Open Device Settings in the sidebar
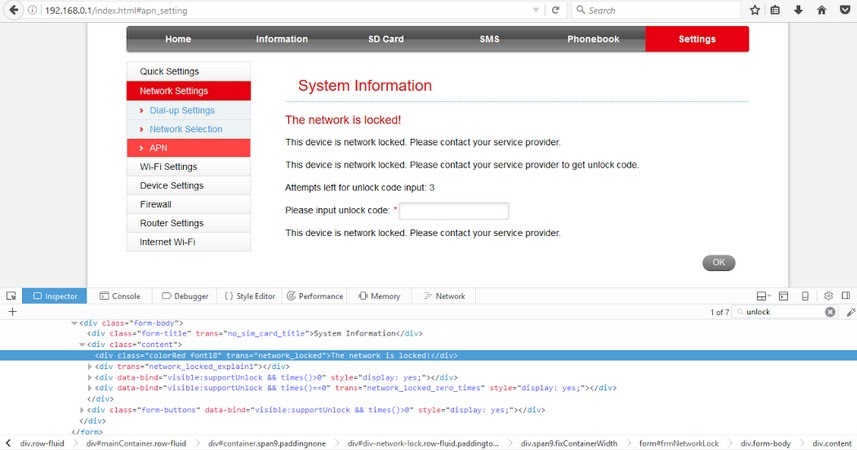The width and height of the screenshot is (857, 450). pyautogui.click(x=189, y=185)
